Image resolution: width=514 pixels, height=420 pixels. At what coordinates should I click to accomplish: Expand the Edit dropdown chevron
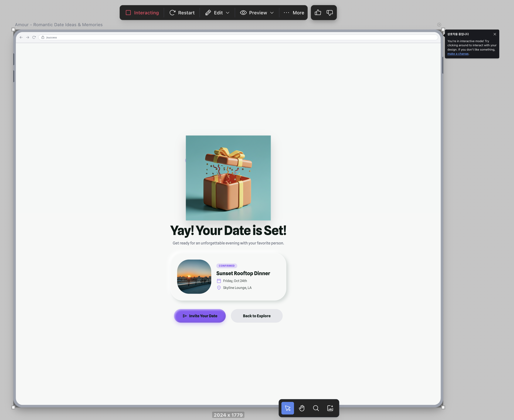click(228, 13)
